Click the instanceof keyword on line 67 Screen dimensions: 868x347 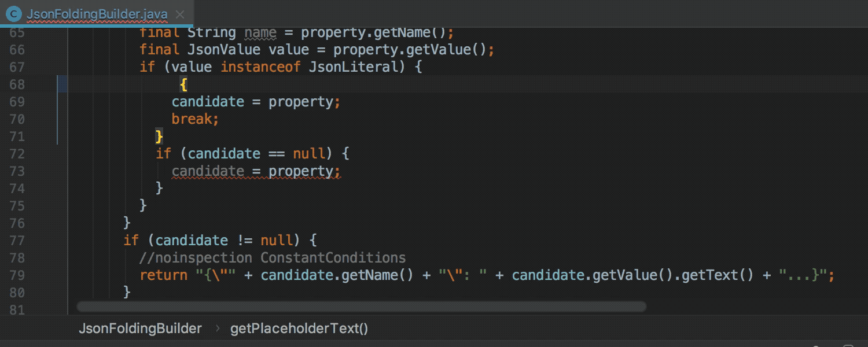[260, 67]
